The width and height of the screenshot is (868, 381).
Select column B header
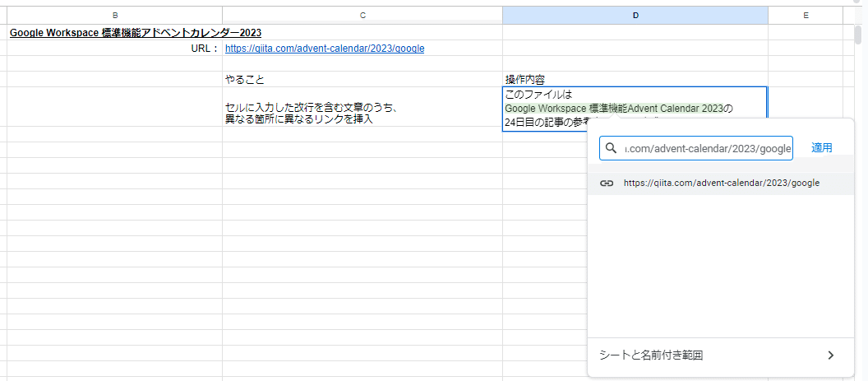[114, 16]
